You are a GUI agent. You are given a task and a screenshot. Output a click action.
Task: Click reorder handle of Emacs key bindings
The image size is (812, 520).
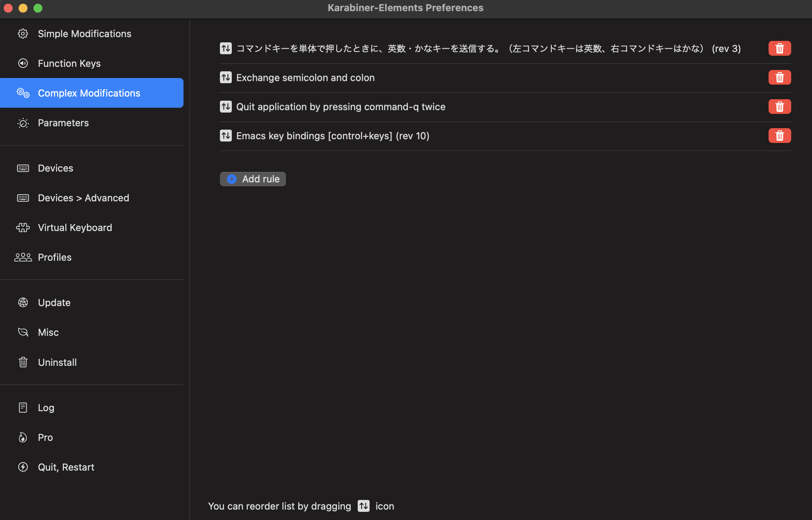[x=225, y=136]
